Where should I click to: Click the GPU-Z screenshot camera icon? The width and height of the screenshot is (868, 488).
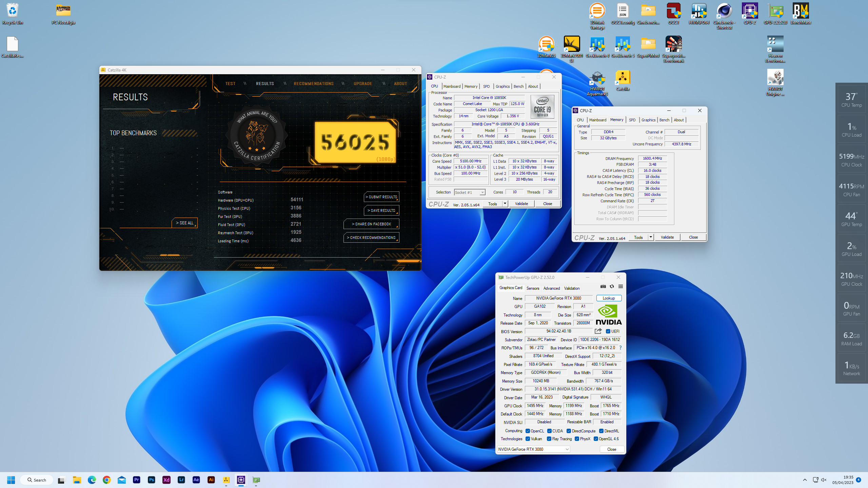pyautogui.click(x=603, y=286)
